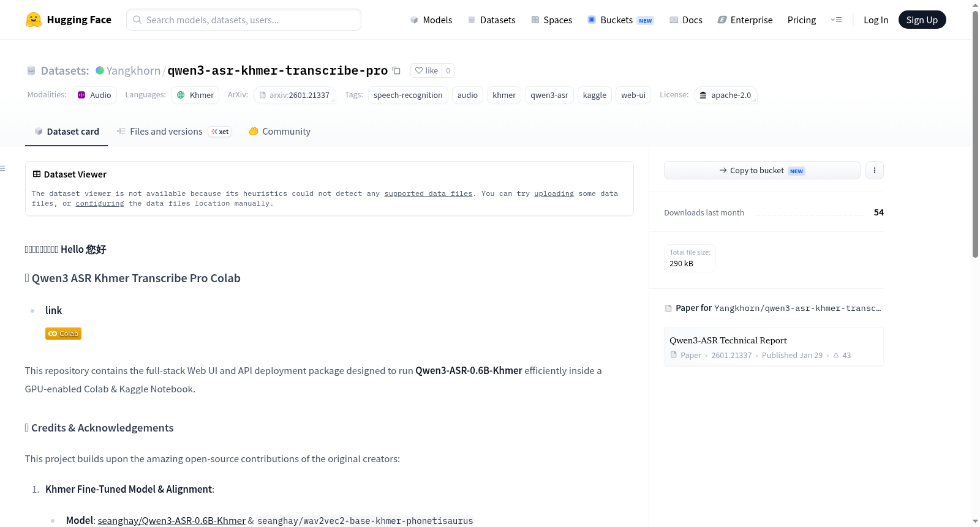Click the page vertical scrollbar thumb
The image size is (980, 527).
975,135
